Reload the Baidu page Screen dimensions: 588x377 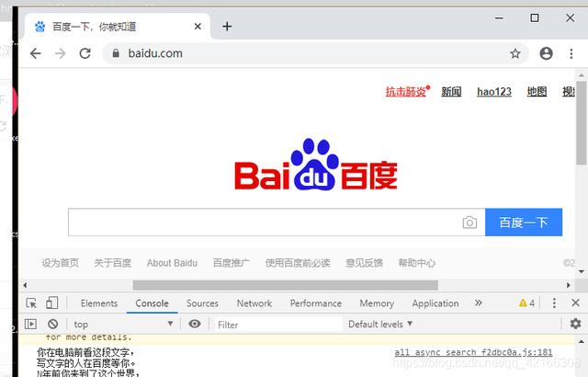[85, 53]
